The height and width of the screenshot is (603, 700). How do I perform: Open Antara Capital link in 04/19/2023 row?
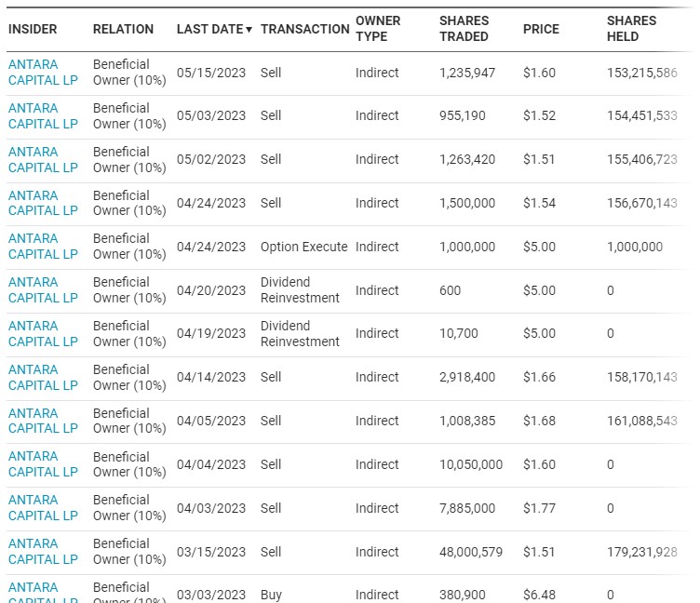[43, 334]
